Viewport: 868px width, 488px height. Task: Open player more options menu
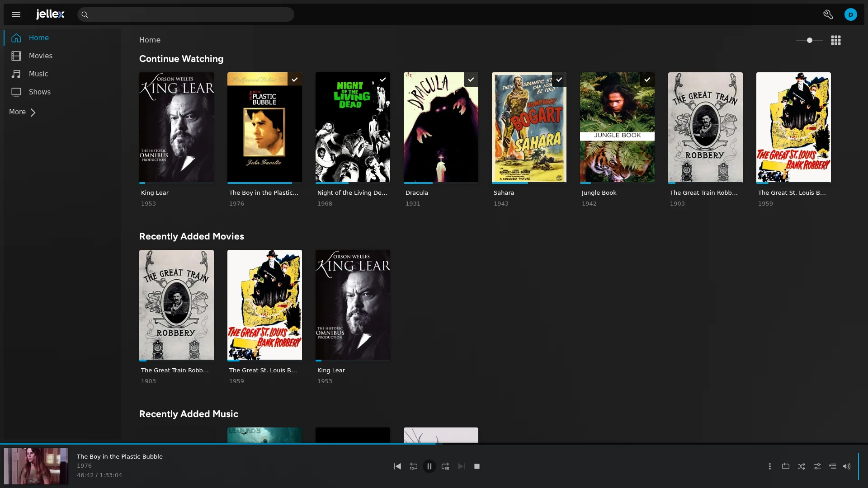coord(770,466)
